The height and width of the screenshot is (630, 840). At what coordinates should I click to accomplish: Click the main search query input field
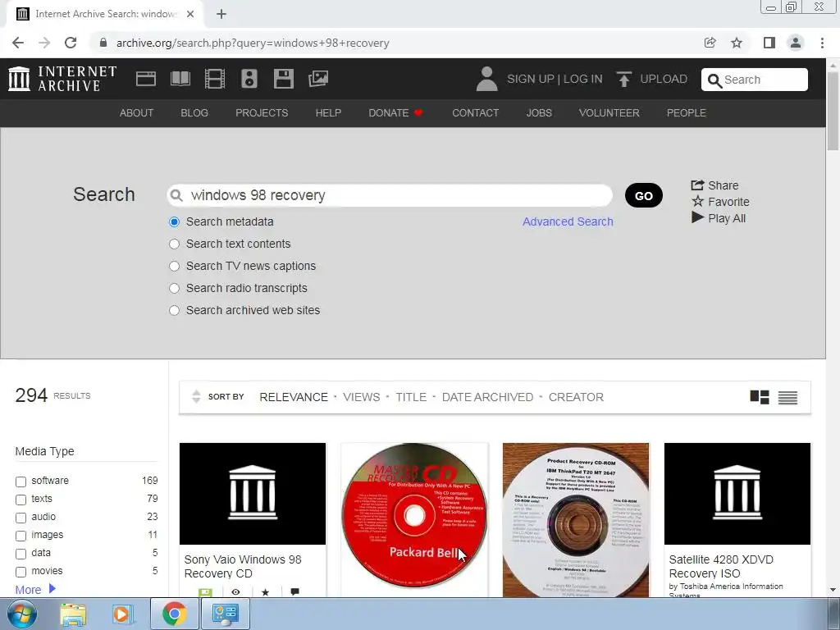pyautogui.click(x=390, y=195)
